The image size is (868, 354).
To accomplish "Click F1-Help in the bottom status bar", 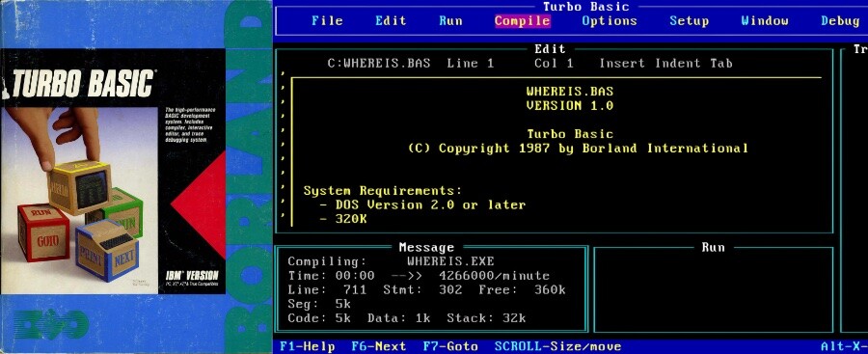I will click(308, 347).
